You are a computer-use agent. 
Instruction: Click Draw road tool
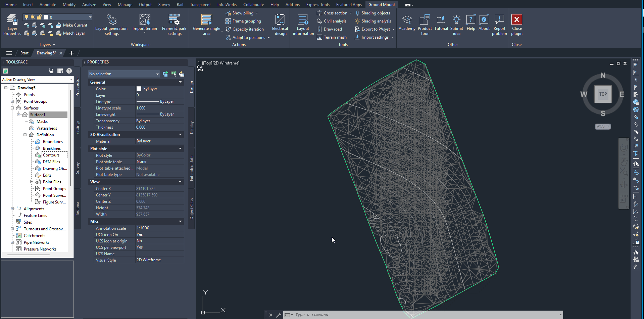tap(329, 29)
